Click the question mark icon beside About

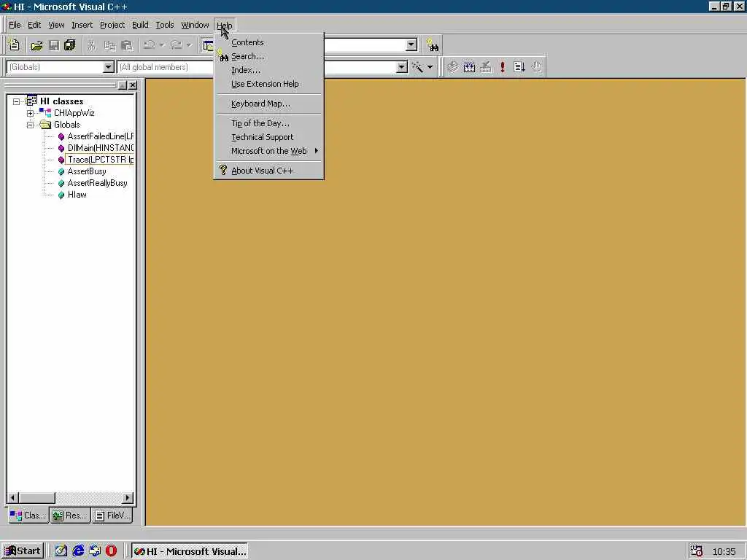coord(223,170)
